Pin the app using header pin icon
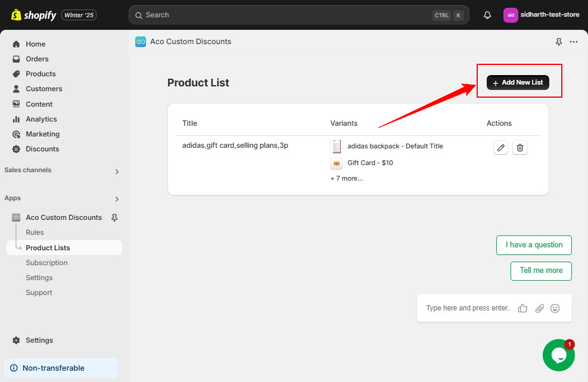The width and height of the screenshot is (588, 382). click(x=558, y=42)
